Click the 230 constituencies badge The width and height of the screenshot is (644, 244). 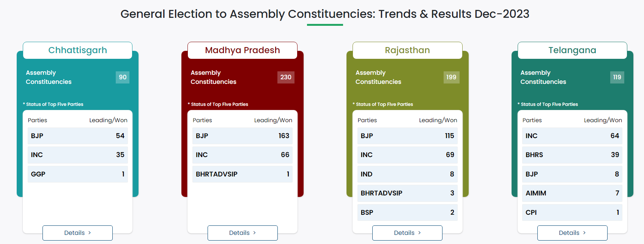tap(286, 77)
